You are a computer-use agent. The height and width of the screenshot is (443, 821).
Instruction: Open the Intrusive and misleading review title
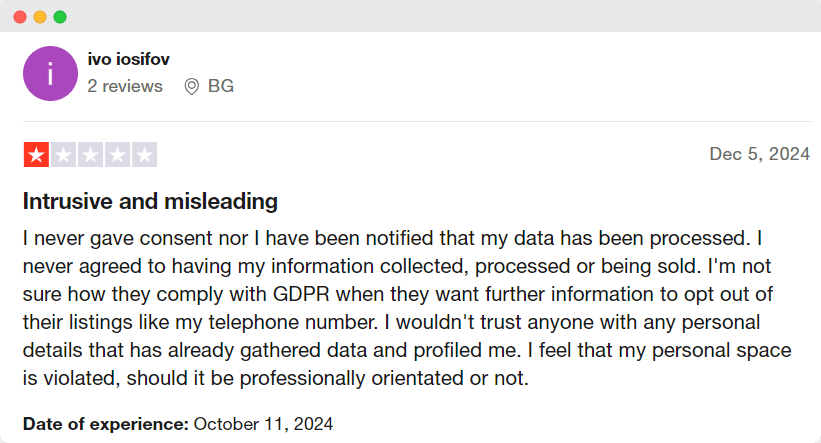coord(150,202)
